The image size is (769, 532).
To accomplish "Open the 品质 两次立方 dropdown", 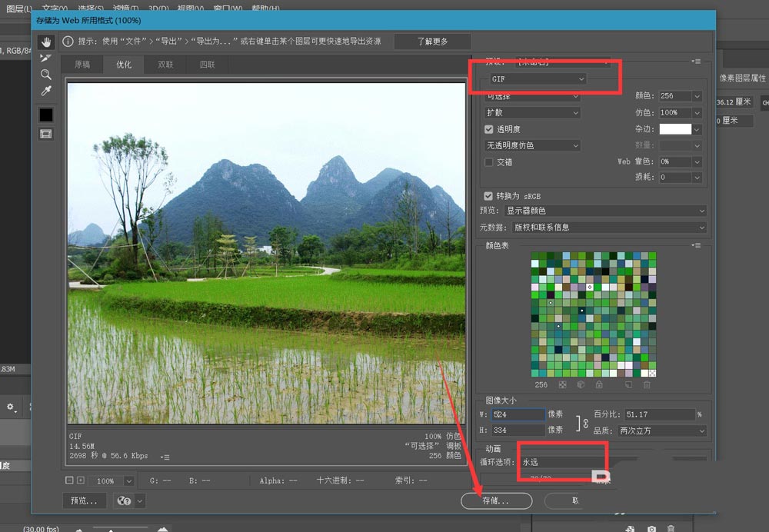I will click(661, 431).
